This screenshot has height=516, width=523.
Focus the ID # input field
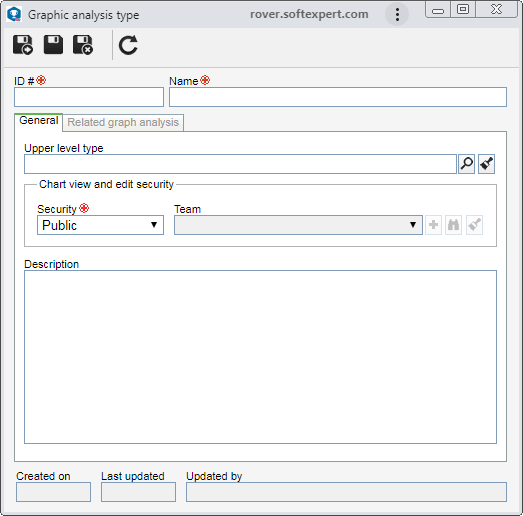[x=89, y=97]
